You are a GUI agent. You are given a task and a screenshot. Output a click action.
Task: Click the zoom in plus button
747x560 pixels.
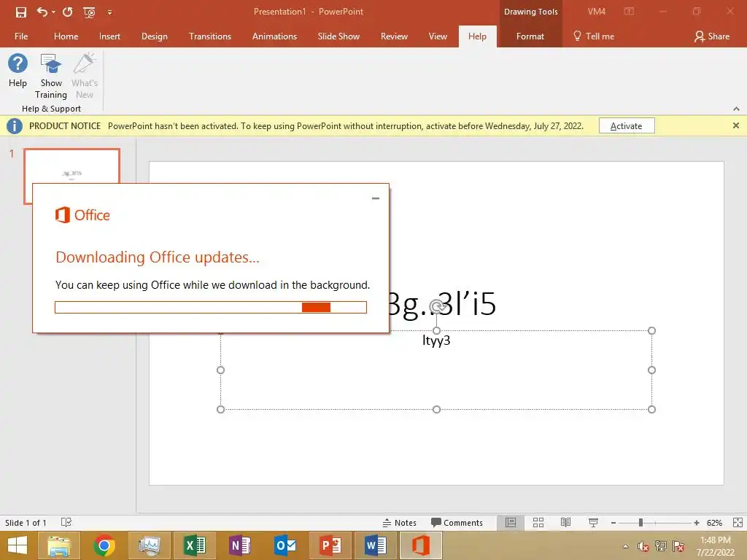pyautogui.click(x=697, y=523)
